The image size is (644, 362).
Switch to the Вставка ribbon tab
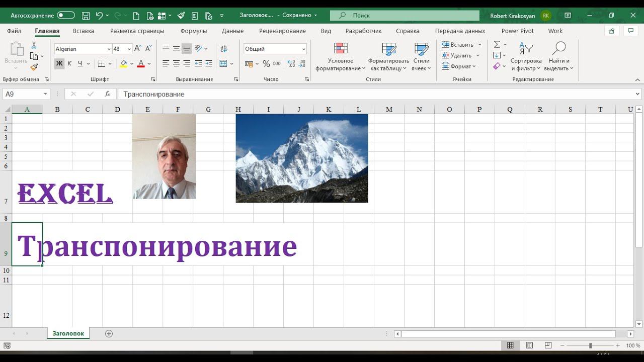click(84, 31)
